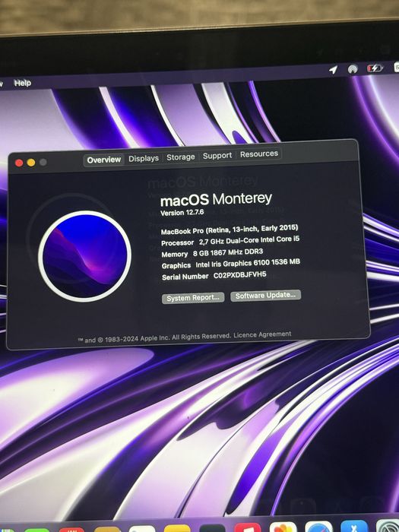Click round status icon left of battery
399x532 pixels.
pyautogui.click(x=353, y=69)
